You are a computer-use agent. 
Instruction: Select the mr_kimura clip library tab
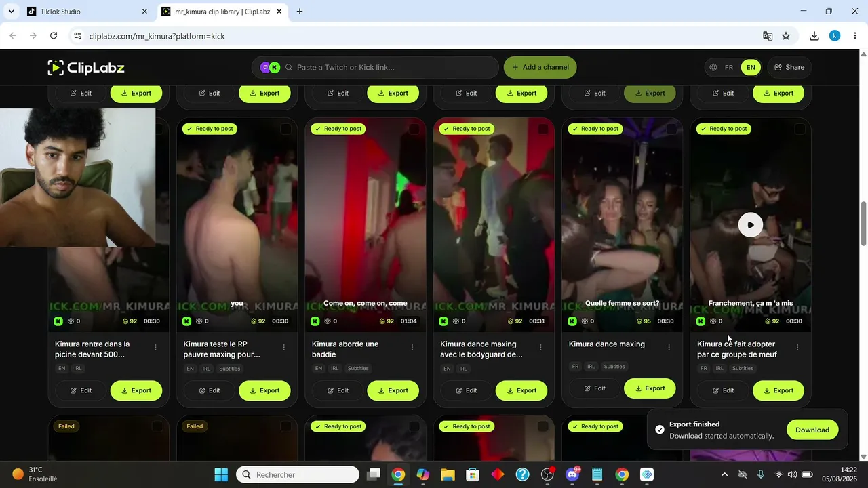point(222,12)
